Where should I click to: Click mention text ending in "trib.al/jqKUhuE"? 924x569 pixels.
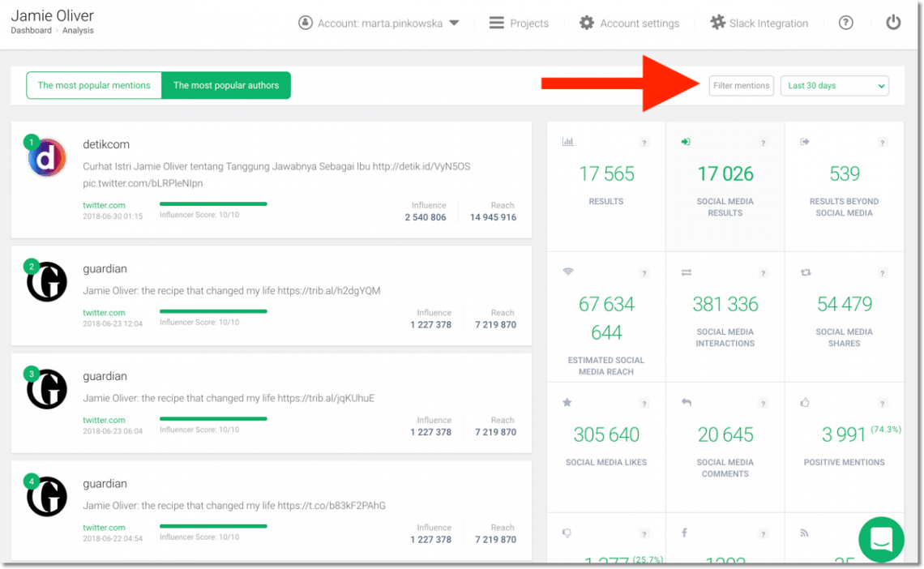[229, 398]
